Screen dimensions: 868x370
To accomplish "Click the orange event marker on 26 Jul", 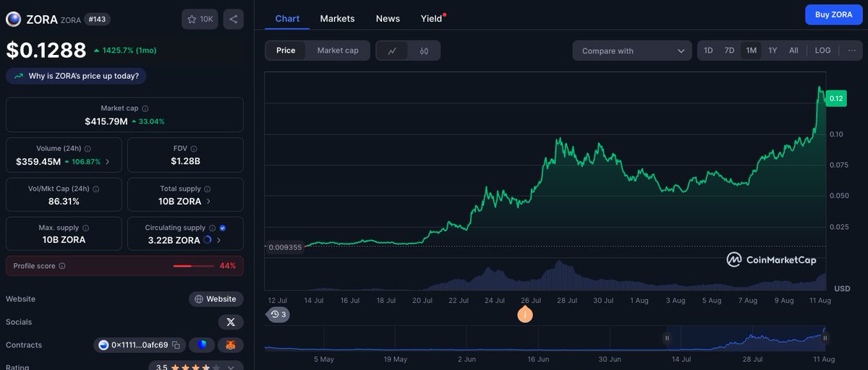I will click(x=524, y=314).
